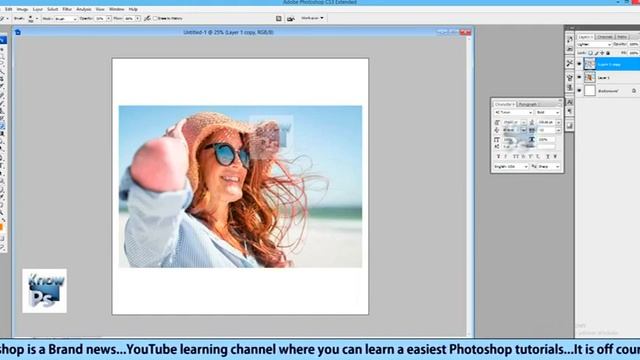Open the Help menu
The height and width of the screenshot is (360, 640).
click(x=133, y=9)
